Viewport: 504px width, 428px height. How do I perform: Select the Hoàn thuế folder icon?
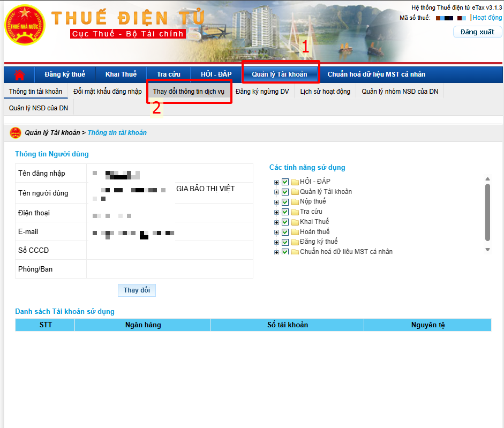tap(295, 232)
